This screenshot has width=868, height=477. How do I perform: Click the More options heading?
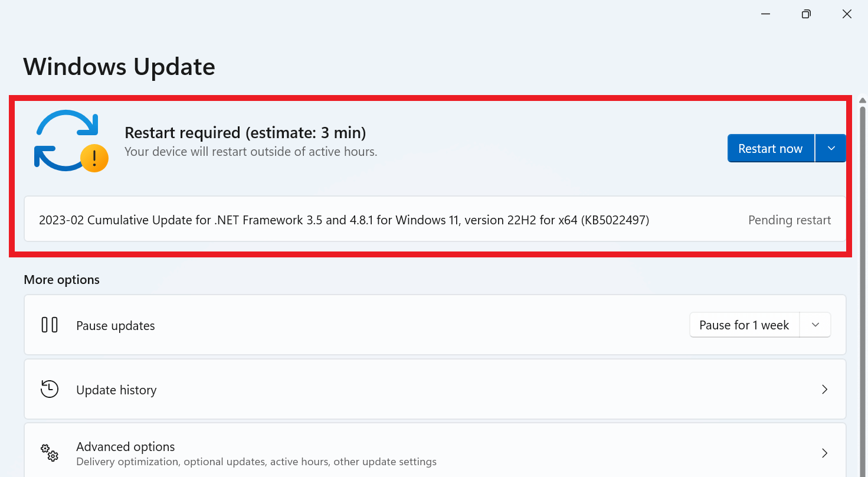tap(62, 280)
